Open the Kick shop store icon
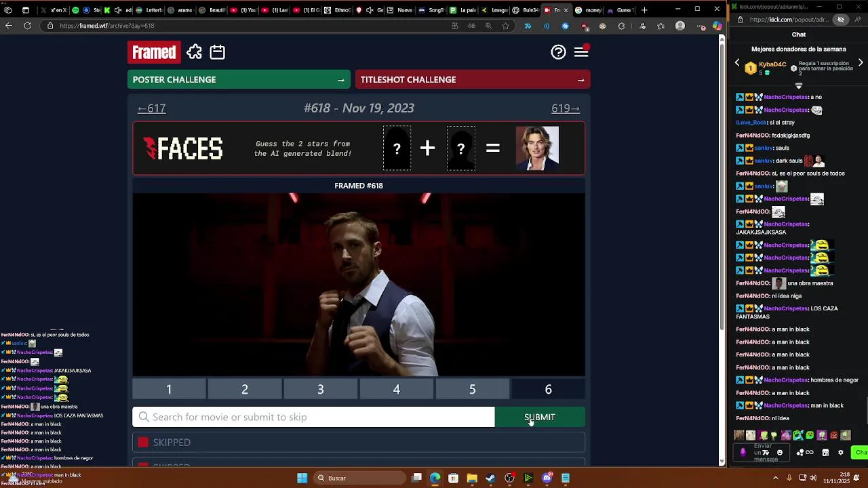 (825, 453)
